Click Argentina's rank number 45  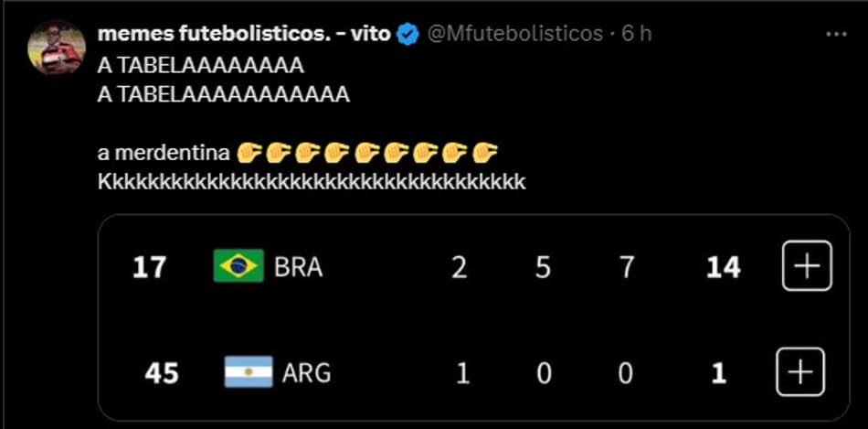point(162,374)
